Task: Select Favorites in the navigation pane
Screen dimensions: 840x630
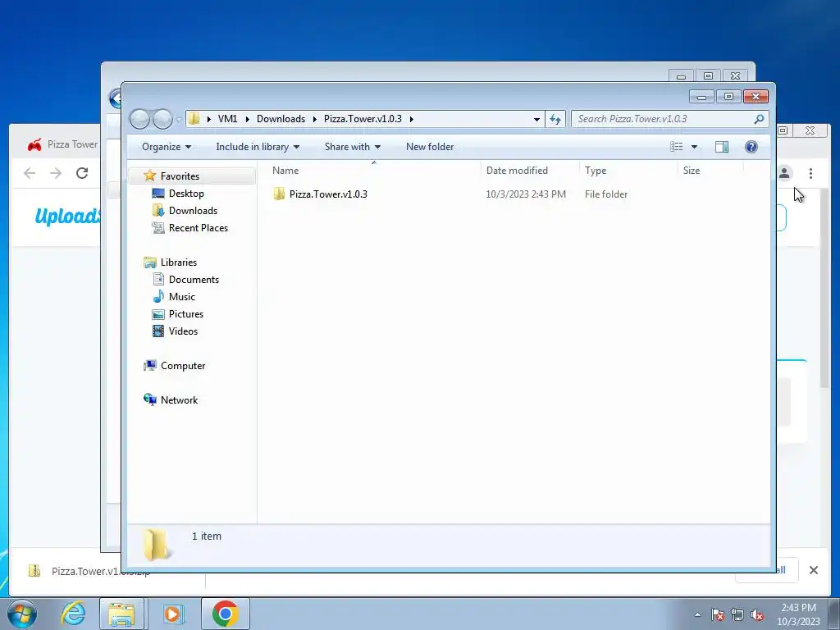Action: coord(180,176)
